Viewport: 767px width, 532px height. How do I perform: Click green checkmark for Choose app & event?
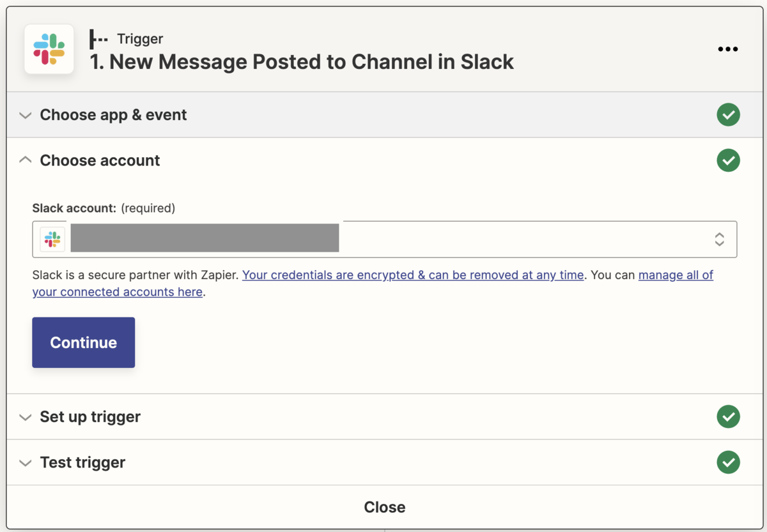coord(728,115)
